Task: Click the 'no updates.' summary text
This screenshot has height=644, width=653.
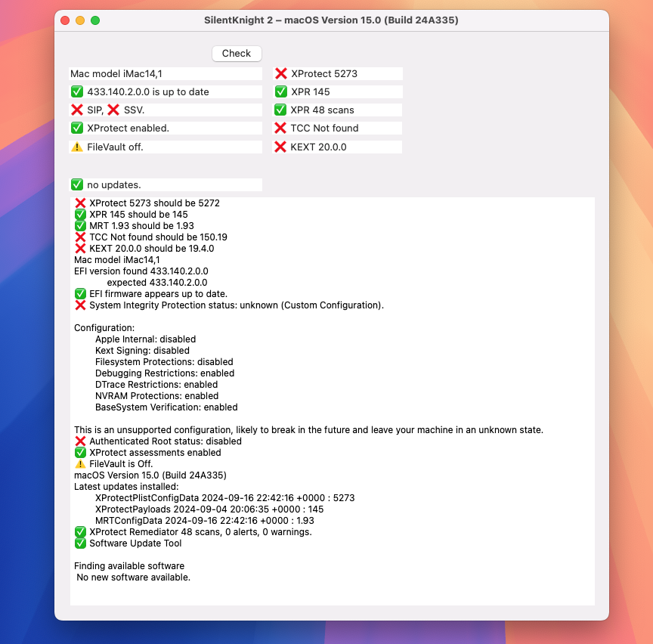Action: (114, 184)
